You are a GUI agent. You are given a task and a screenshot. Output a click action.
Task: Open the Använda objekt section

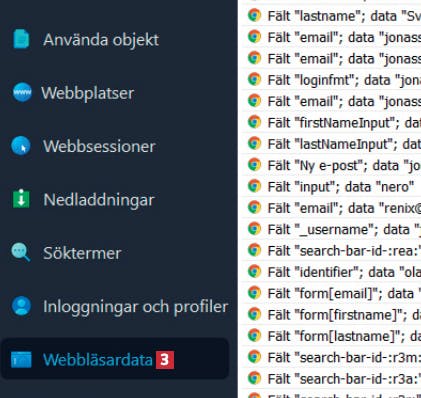pos(101,40)
